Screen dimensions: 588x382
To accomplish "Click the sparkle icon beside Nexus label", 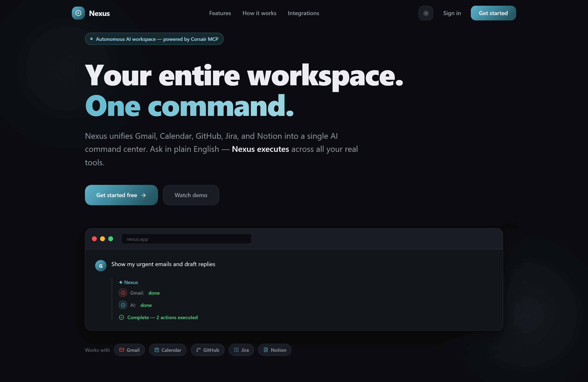I will click(121, 282).
